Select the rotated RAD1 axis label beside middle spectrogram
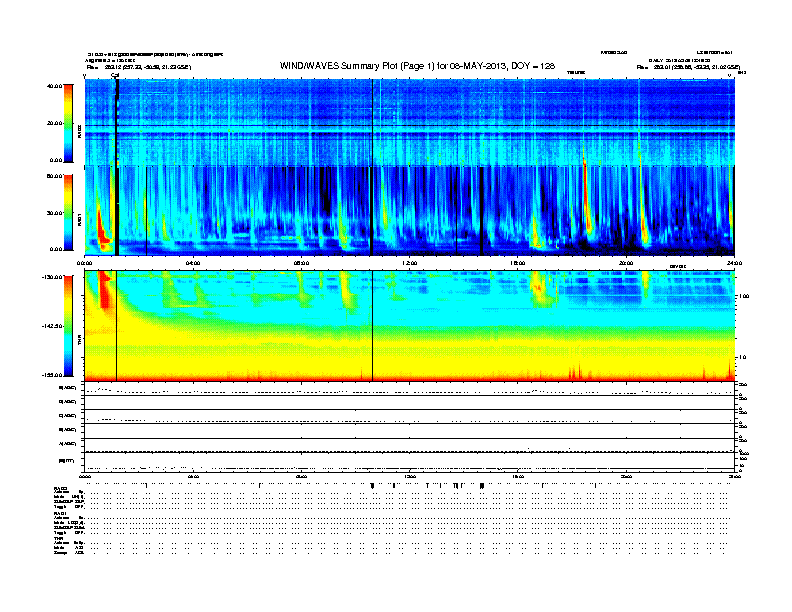This screenshot has height=612, width=792. point(79,220)
